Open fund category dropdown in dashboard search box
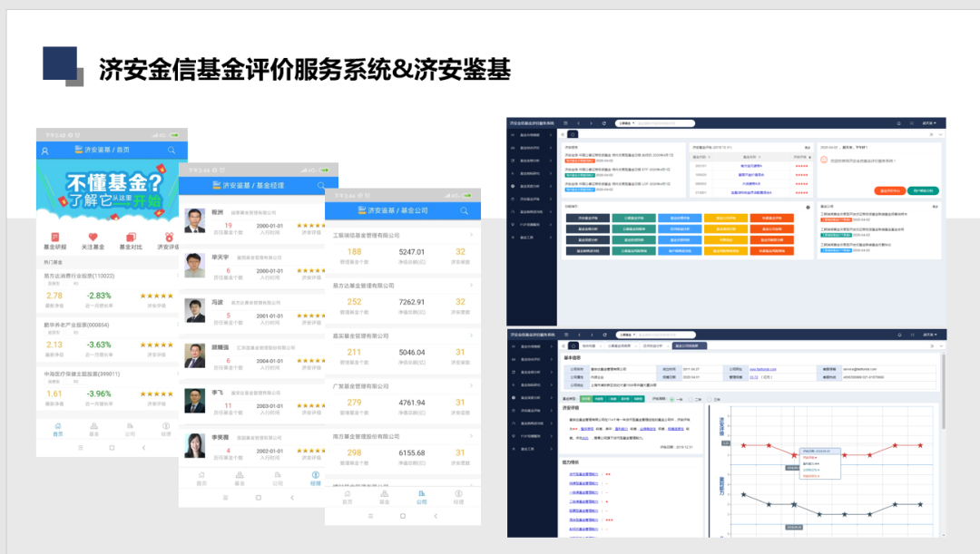This screenshot has height=554, width=980. click(x=626, y=123)
